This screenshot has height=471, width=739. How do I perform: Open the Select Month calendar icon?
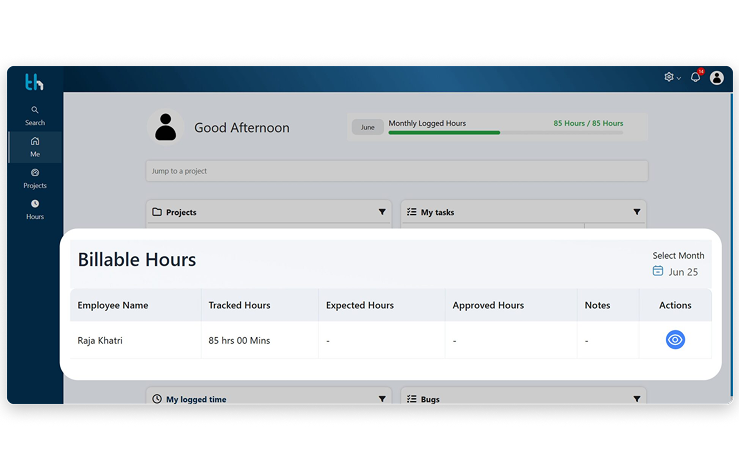pyautogui.click(x=658, y=271)
